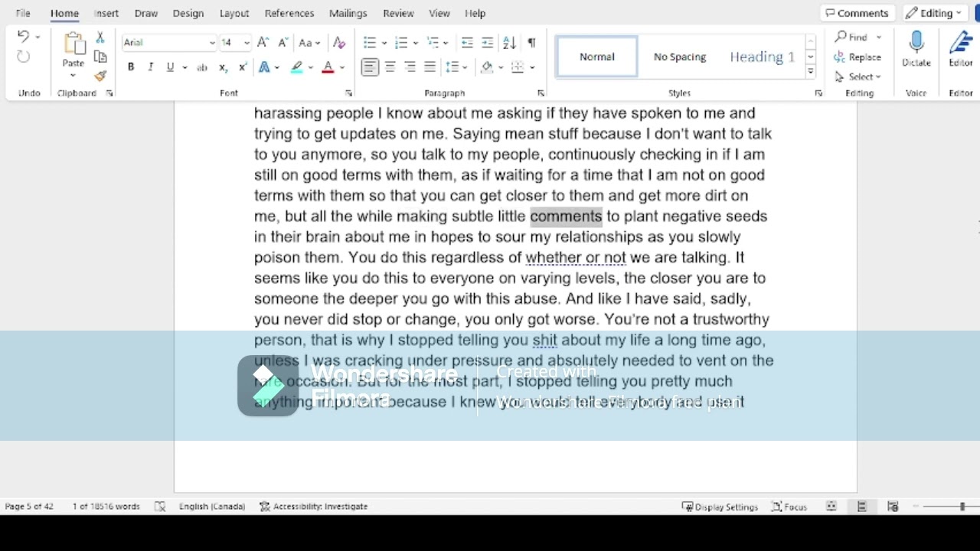Toggle Subscript formatting
980x551 pixels.
click(x=223, y=67)
